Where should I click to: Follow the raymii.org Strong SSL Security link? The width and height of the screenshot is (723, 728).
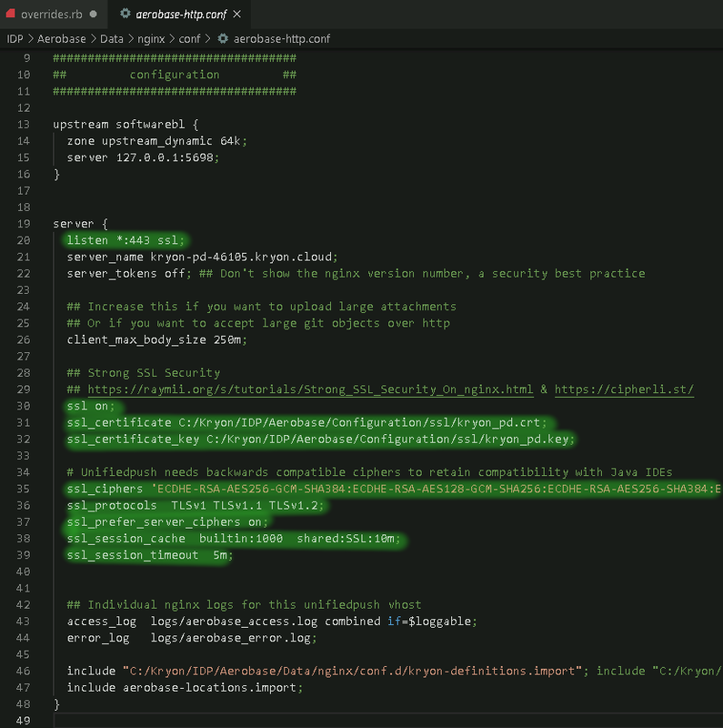tap(310, 389)
